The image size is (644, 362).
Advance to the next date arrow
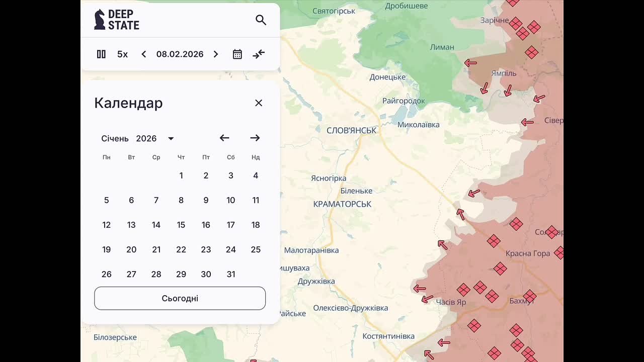(216, 54)
